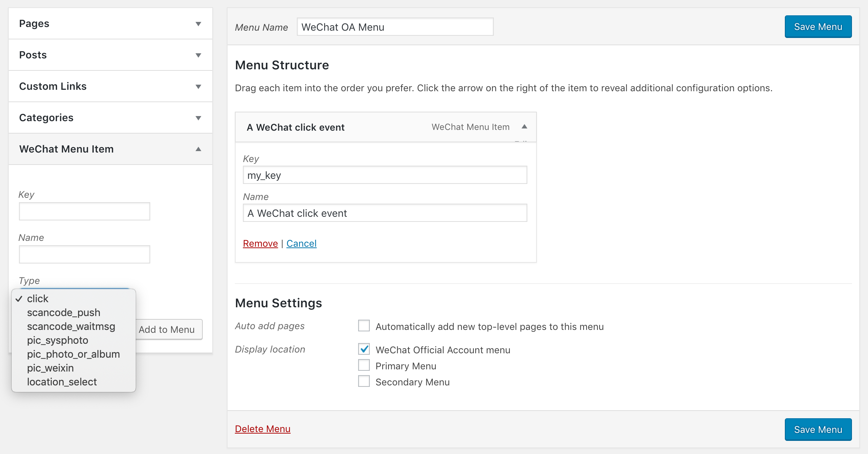This screenshot has height=454, width=868.
Task: Remove the WeChat click event item
Action: coord(260,243)
